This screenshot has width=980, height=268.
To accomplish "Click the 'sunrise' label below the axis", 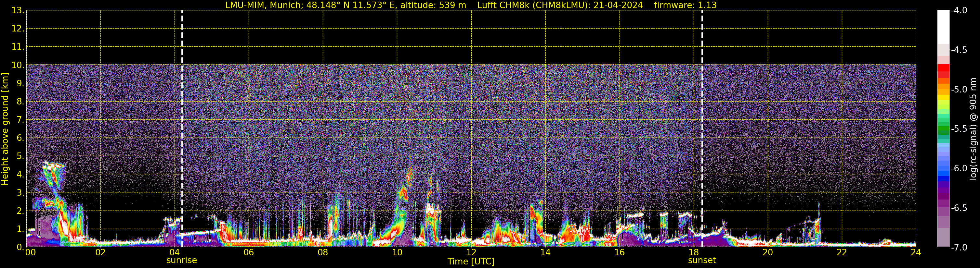I will [x=182, y=261].
